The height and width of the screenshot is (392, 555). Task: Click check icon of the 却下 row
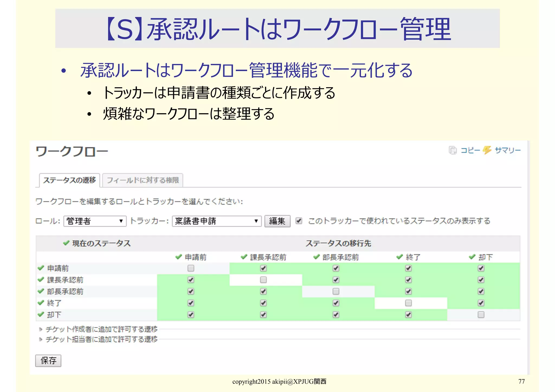(x=41, y=315)
